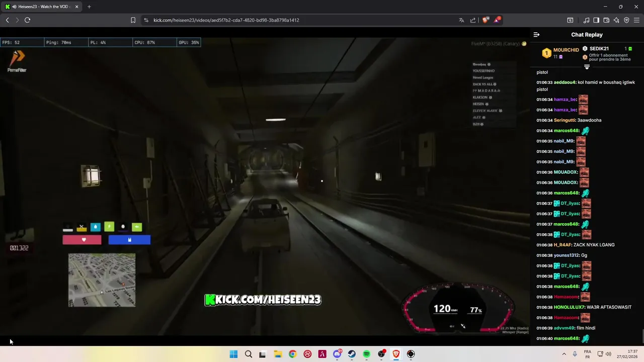
Task: Switch FRA keyboard language indicator
Action: tap(587, 354)
